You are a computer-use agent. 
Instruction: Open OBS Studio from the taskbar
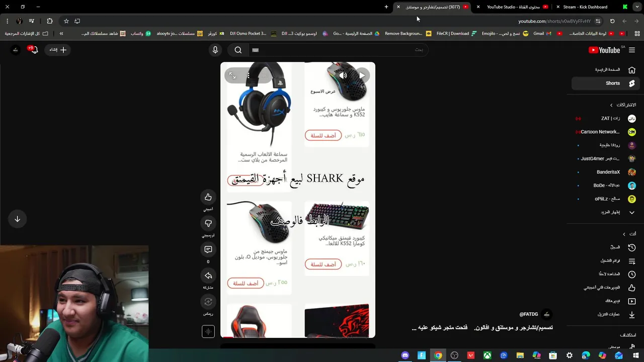(454, 355)
